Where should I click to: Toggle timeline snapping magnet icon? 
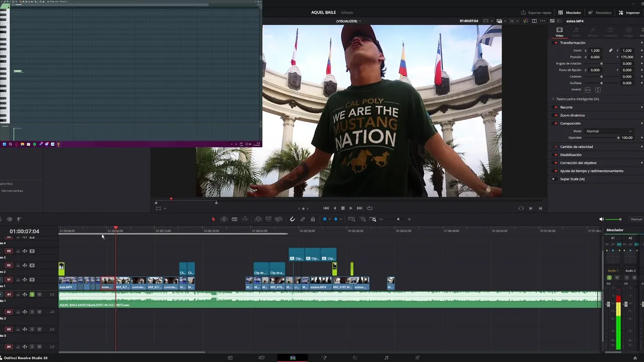click(292, 219)
